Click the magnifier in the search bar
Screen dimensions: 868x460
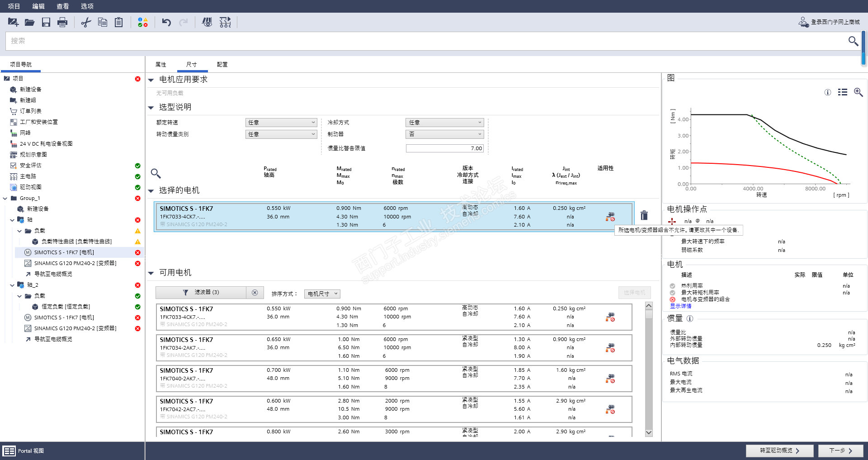click(853, 41)
